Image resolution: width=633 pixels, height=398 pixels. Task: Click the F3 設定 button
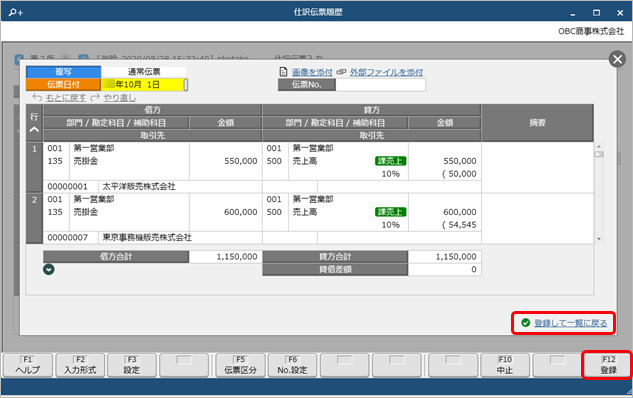pyautogui.click(x=132, y=365)
